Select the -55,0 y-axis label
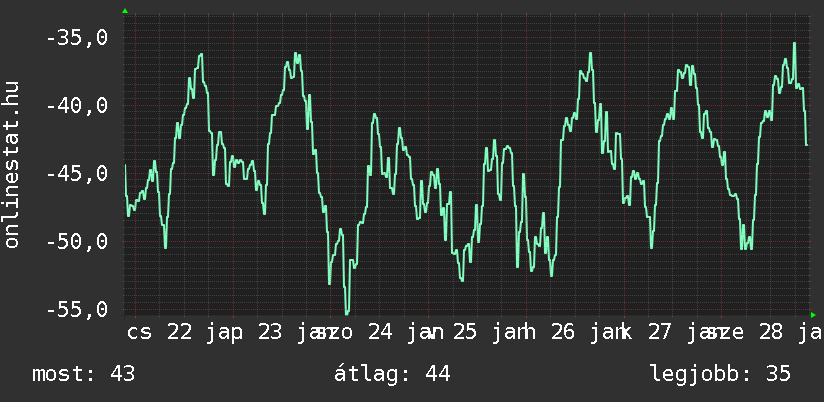This screenshot has height=402, width=824. [78, 310]
